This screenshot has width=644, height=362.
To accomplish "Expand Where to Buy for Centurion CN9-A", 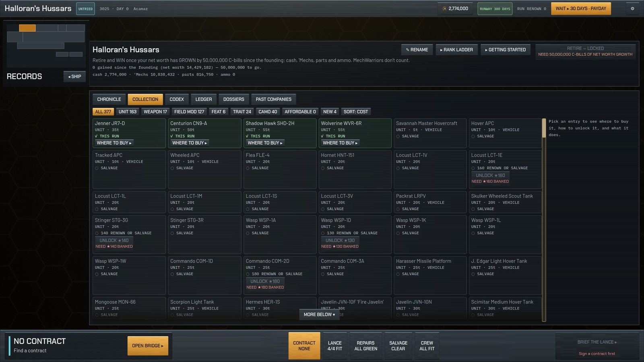I will click(x=190, y=143).
